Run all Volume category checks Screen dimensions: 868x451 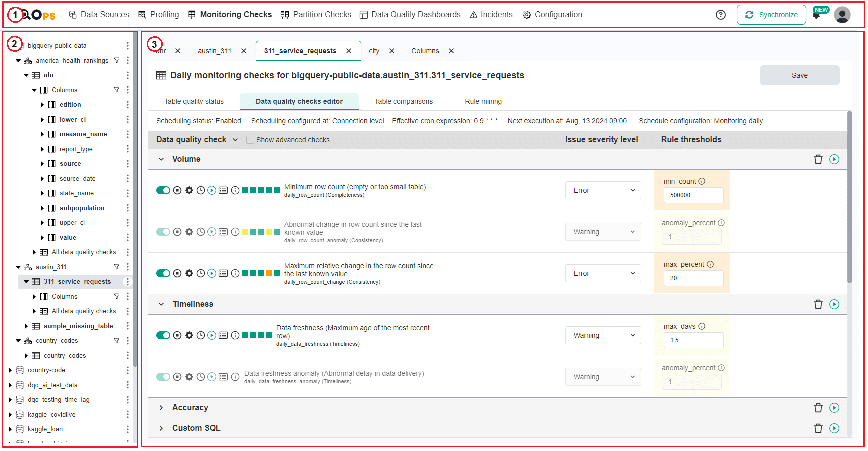point(834,159)
